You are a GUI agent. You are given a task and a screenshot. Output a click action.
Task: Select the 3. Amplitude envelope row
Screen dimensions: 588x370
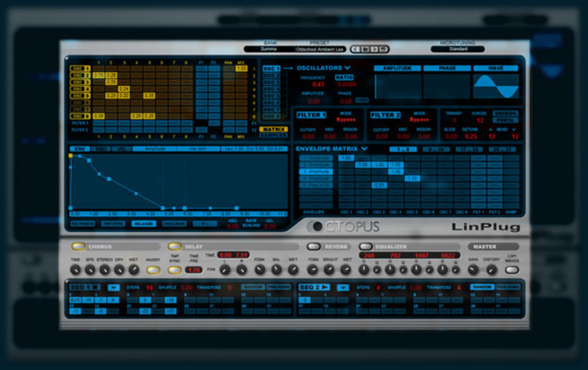pyautogui.click(x=316, y=171)
